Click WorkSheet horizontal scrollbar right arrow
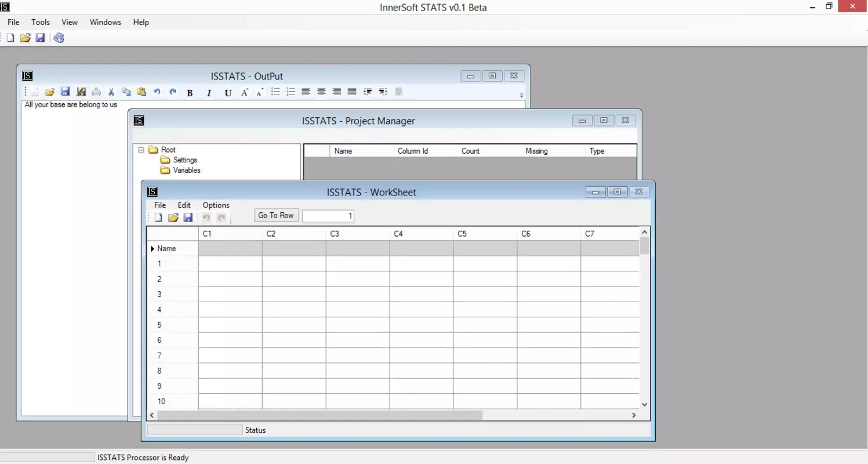This screenshot has width=868, height=464. point(634,415)
